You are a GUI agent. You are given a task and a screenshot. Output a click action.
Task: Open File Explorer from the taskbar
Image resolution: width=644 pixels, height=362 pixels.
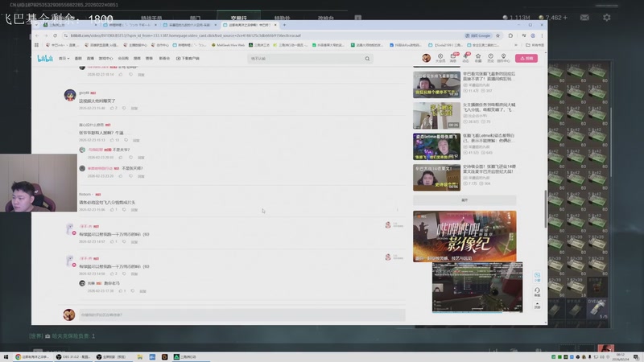tap(139, 356)
